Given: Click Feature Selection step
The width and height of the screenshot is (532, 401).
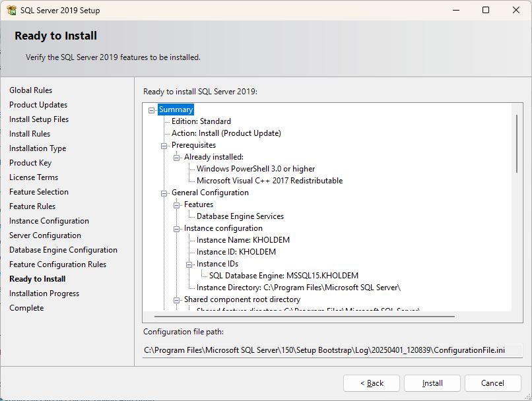Looking at the screenshot, I should (x=39, y=192).
